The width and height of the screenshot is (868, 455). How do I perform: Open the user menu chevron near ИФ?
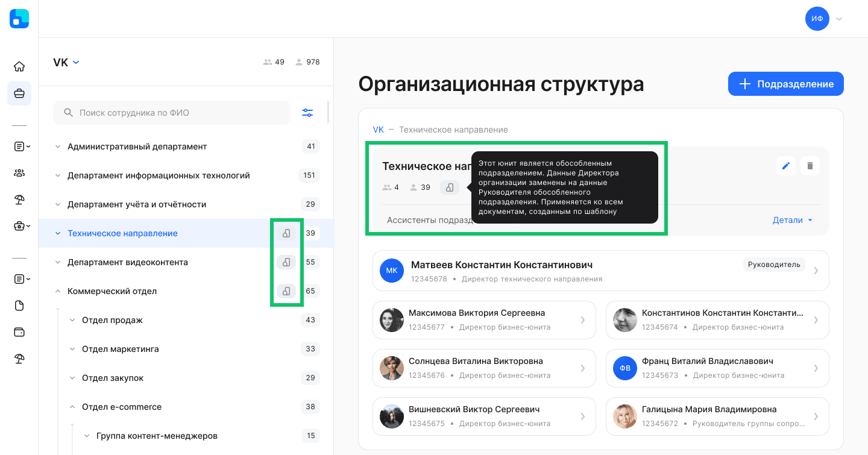pos(839,19)
